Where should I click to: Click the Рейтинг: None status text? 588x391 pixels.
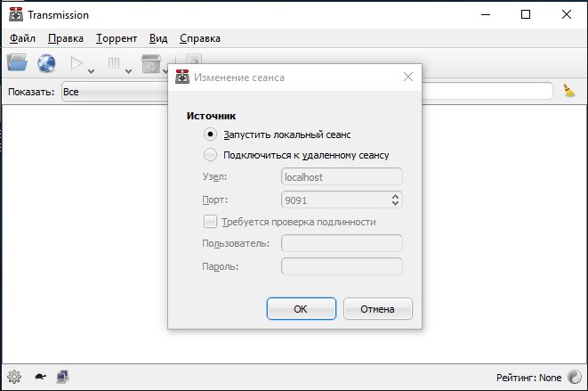[528, 378]
